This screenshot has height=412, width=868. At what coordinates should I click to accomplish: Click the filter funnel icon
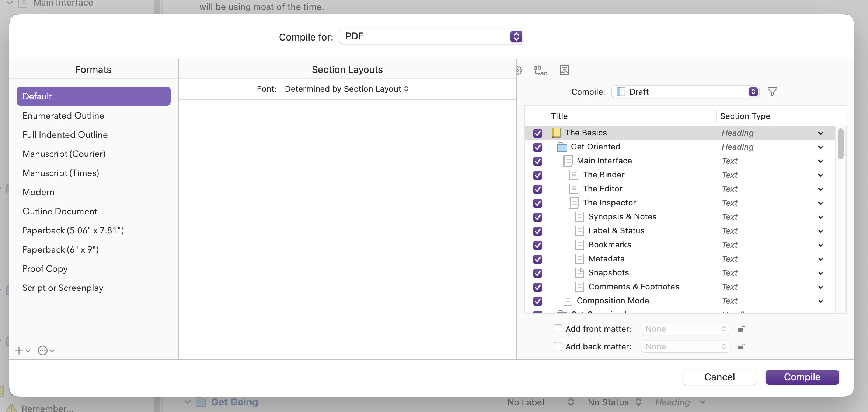772,92
